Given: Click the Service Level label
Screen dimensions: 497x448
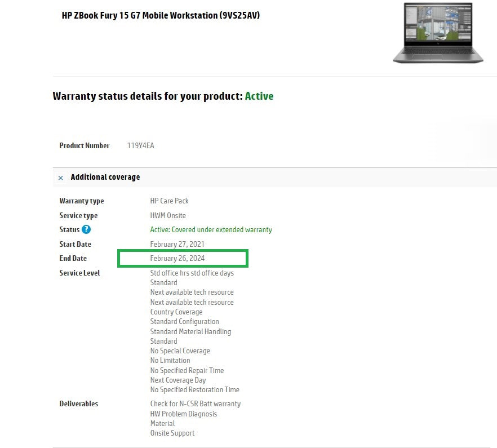Looking at the screenshot, I should (79, 273).
